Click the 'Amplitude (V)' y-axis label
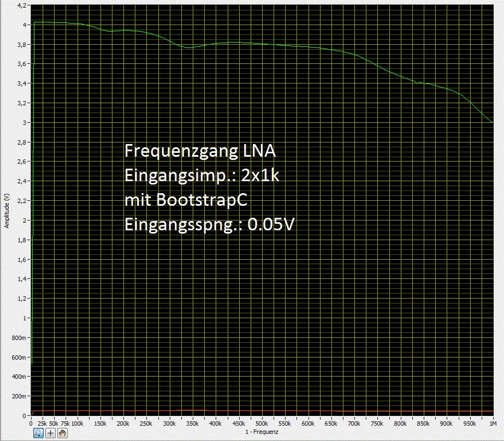The height and width of the screenshot is (441, 504). (7, 211)
